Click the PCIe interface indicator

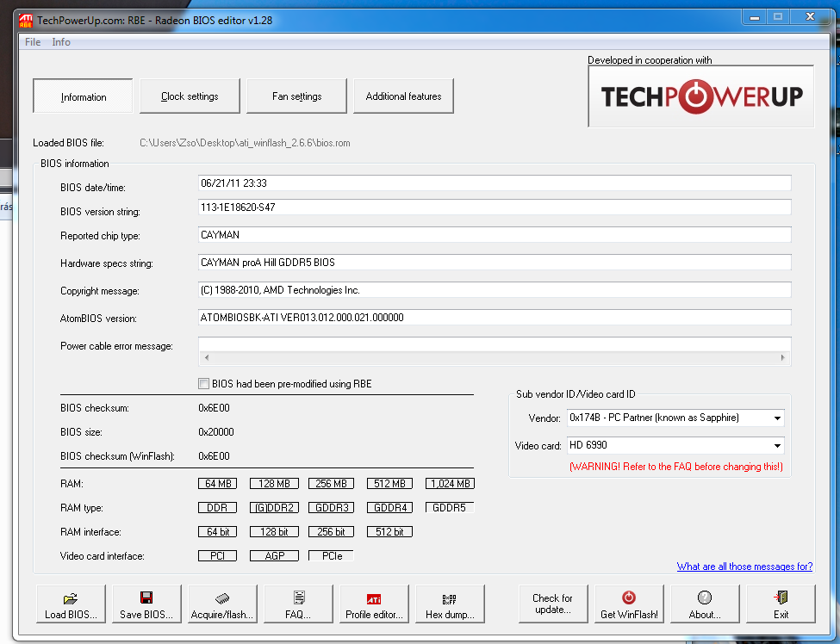pyautogui.click(x=331, y=555)
